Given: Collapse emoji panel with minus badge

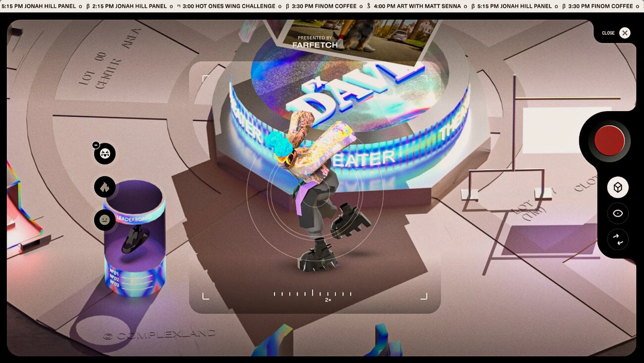Looking at the screenshot, I should (96, 145).
